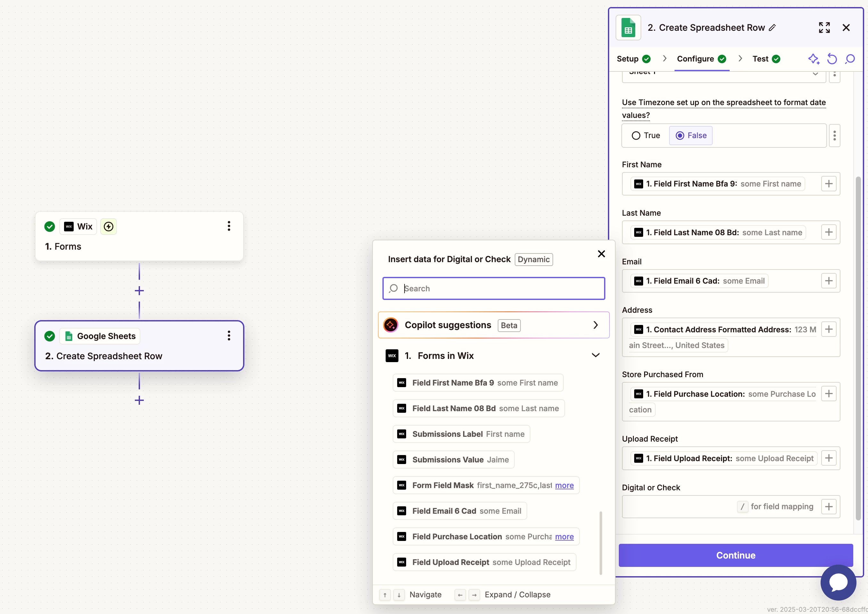Open the Sheet dropdown arrow
The height and width of the screenshot is (614, 868).
coord(815,73)
